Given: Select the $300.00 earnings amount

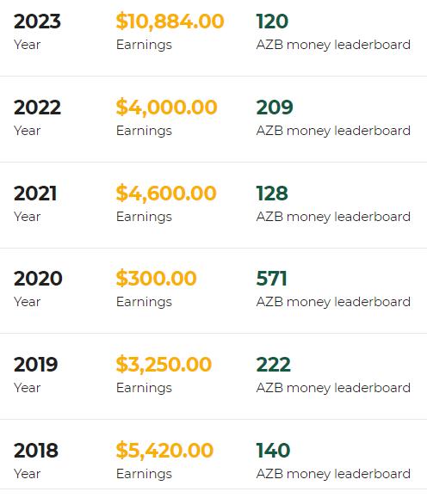Looking at the screenshot, I should [156, 279].
